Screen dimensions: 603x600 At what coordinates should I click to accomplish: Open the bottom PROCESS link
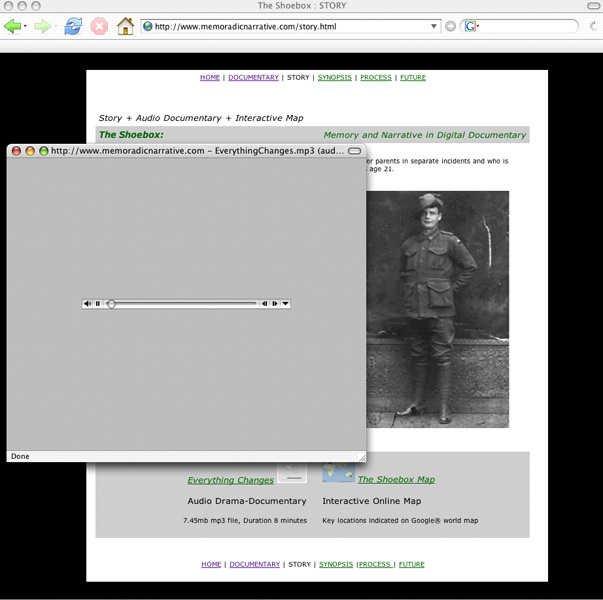click(375, 564)
